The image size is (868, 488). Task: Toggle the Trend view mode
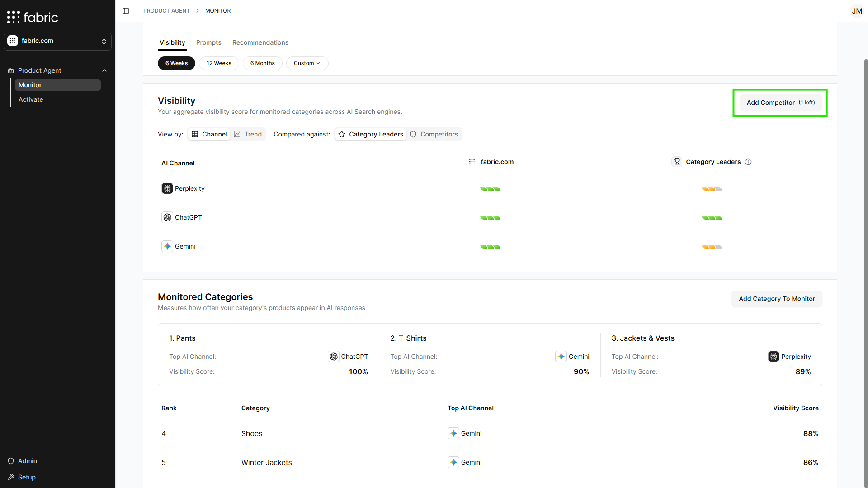click(248, 134)
